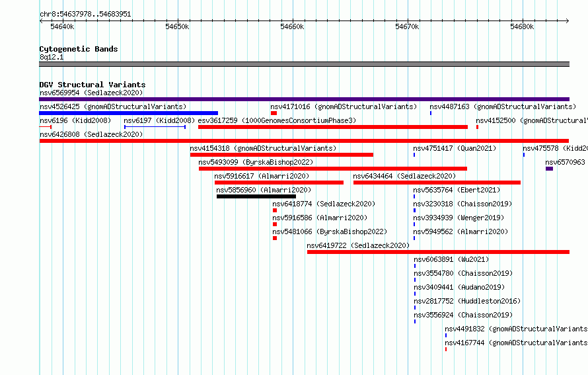
Task: Click the nsv6569954 (Sedlazeck2020) variant label
Action: pyautogui.click(x=91, y=93)
